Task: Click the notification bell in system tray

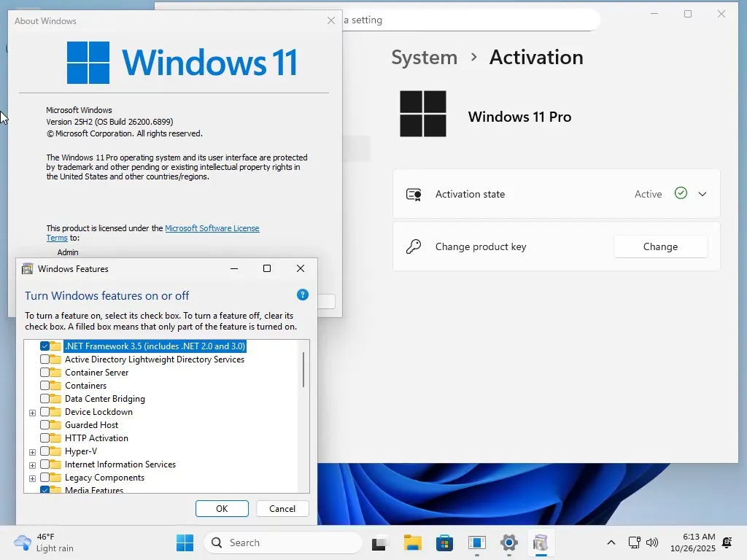Action: click(727, 543)
